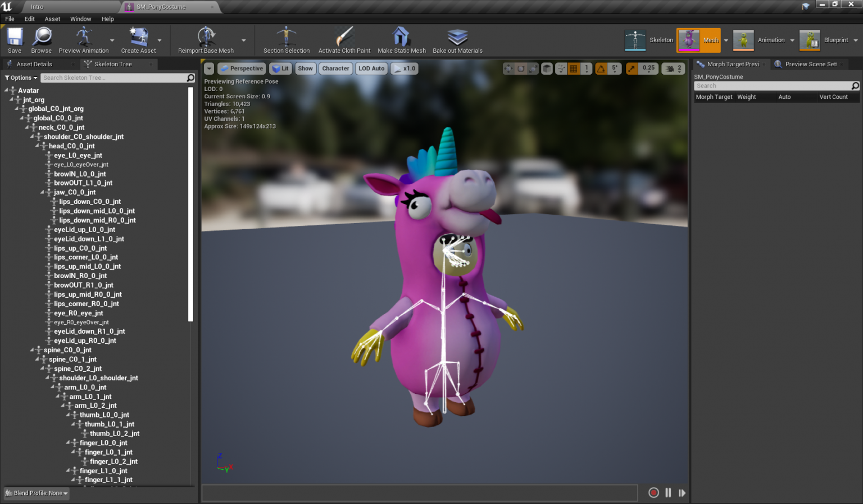The width and height of the screenshot is (863, 504).
Task: Toggle rotation snapping in the viewport
Action: click(601, 69)
